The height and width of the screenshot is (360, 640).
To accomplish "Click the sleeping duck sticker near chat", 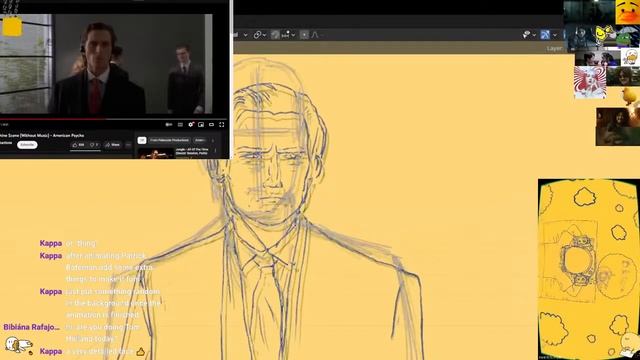I will (18, 345).
